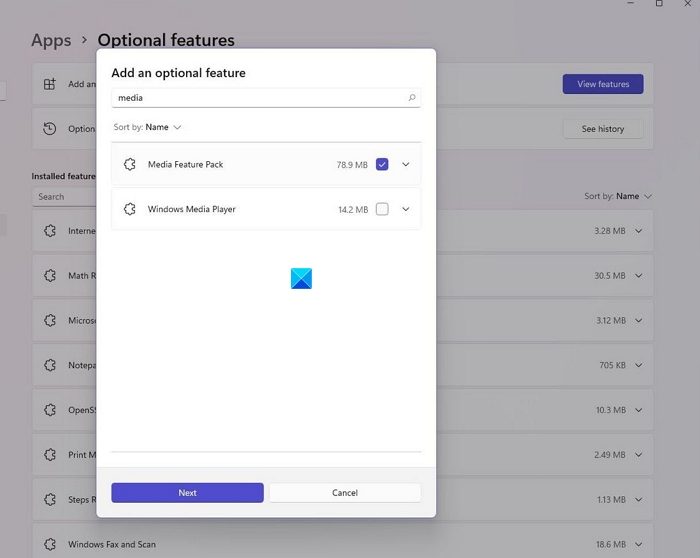Click the search magnifier icon in dialog
The width and height of the screenshot is (700, 558).
click(x=411, y=98)
